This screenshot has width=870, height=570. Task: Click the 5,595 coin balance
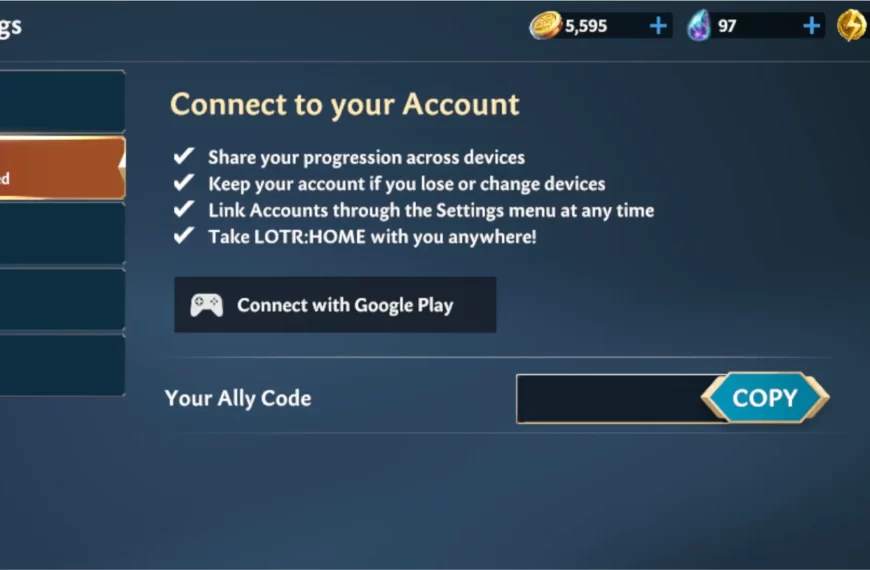[586, 26]
